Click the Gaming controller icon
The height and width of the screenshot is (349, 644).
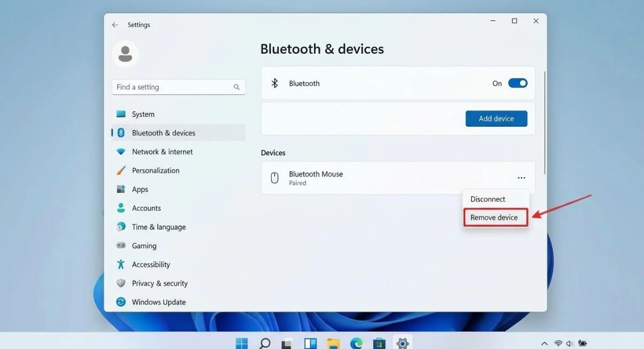tap(121, 246)
